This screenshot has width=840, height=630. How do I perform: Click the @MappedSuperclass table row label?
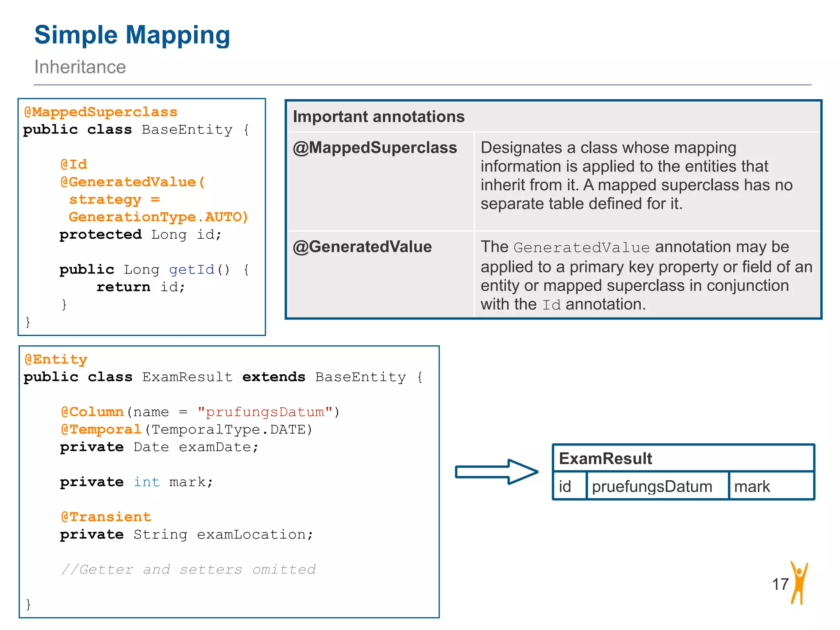[375, 148]
